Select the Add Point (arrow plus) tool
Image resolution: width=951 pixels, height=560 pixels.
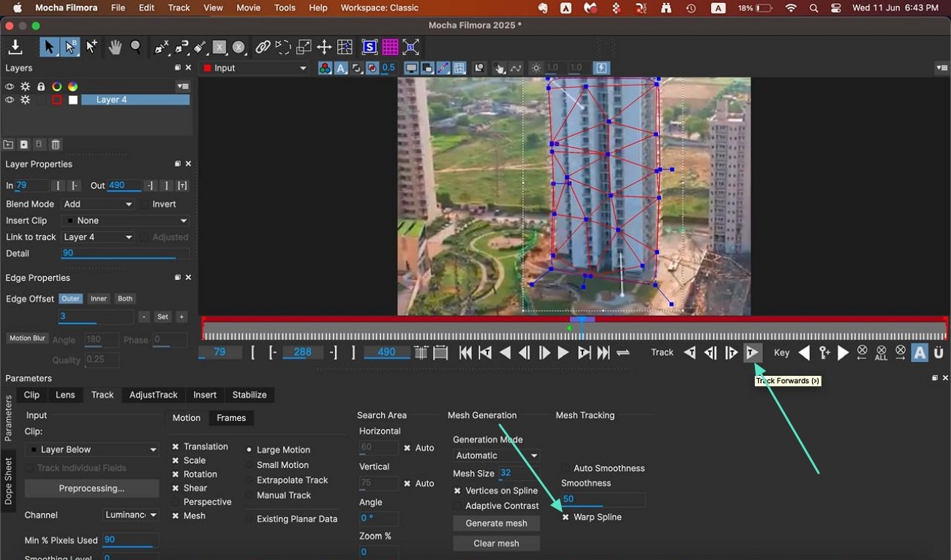[x=91, y=47]
